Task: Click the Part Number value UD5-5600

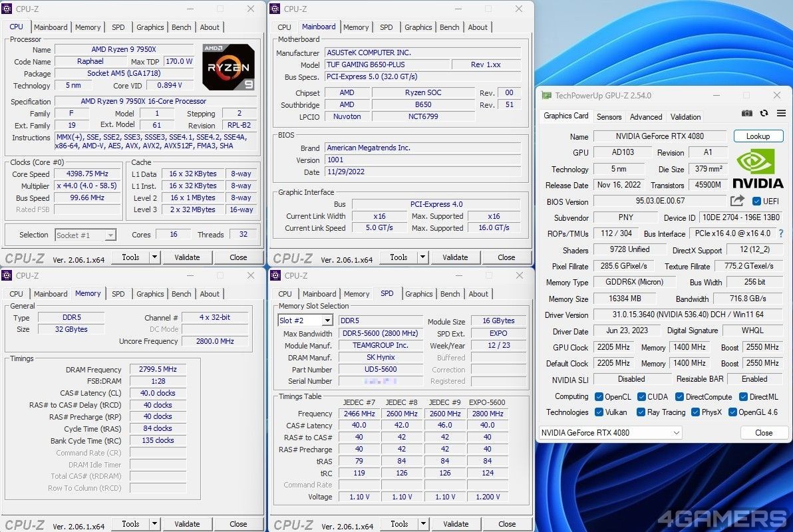Action: point(381,369)
